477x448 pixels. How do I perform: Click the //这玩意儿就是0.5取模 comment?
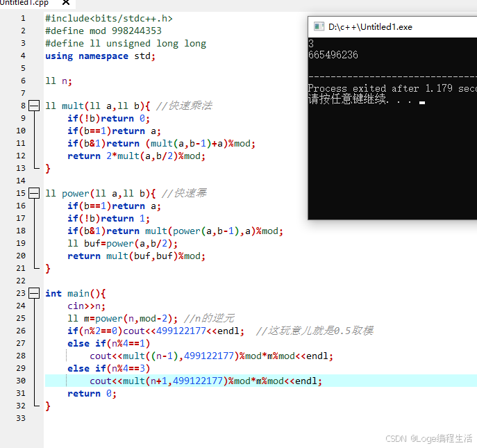tap(315, 331)
